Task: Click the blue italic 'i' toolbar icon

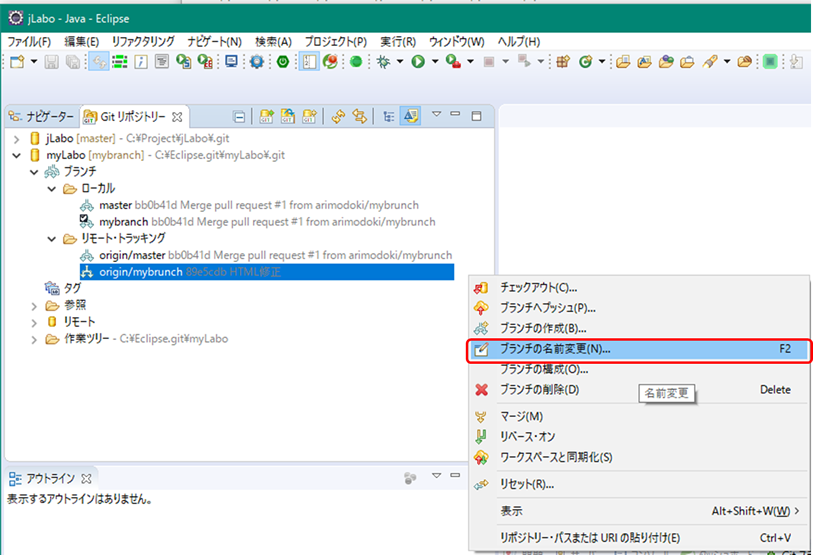Action: [x=141, y=62]
